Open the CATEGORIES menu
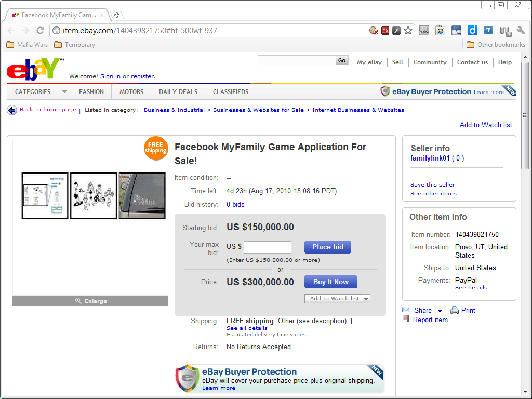 pyautogui.click(x=33, y=91)
